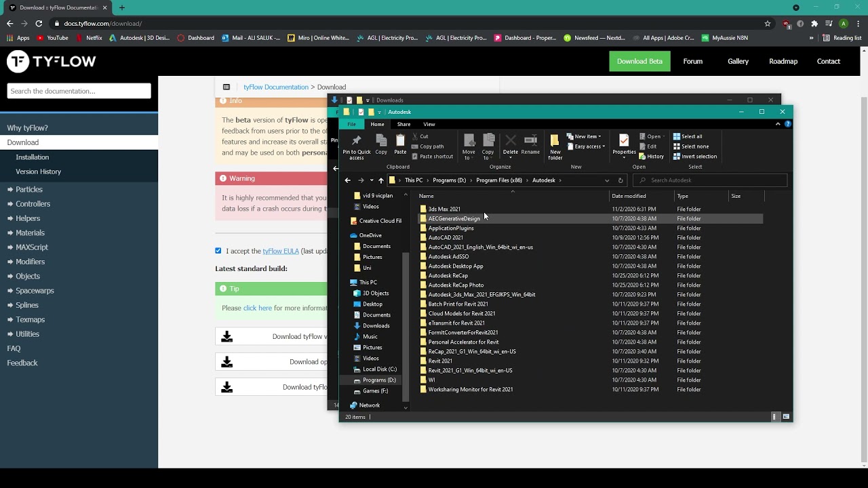Screen dimensions: 868x488
Task: Open the ribbon Open dropdown button
Action: coord(650,136)
